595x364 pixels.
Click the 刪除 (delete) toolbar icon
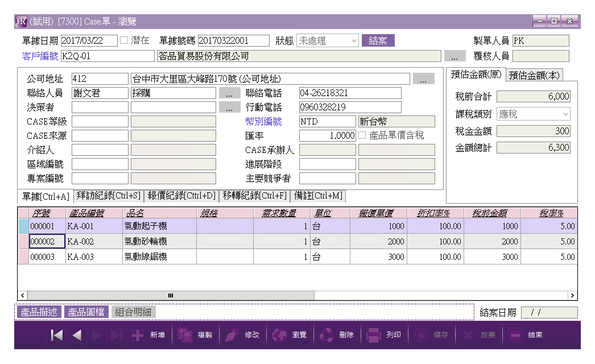(327, 336)
